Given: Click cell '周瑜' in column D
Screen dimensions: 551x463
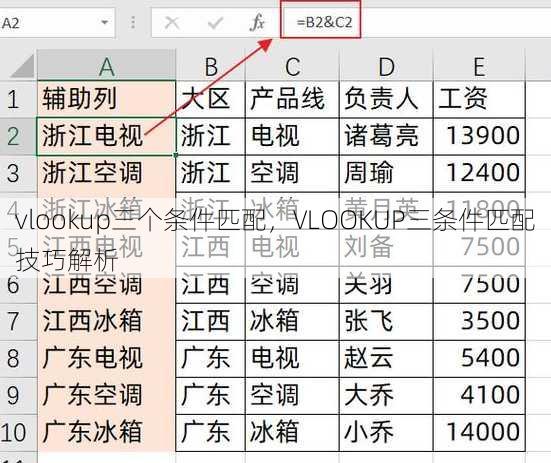Looking at the screenshot, I should [x=386, y=173].
